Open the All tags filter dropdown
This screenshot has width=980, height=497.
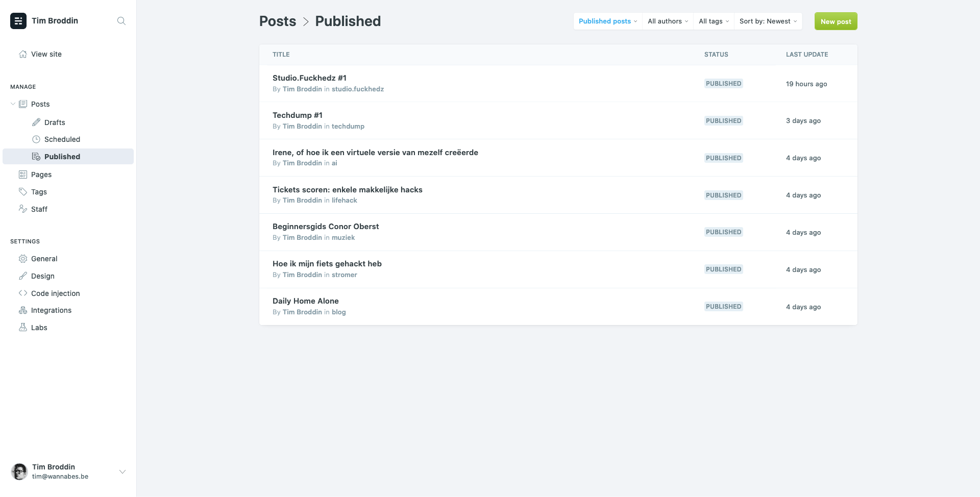(714, 21)
